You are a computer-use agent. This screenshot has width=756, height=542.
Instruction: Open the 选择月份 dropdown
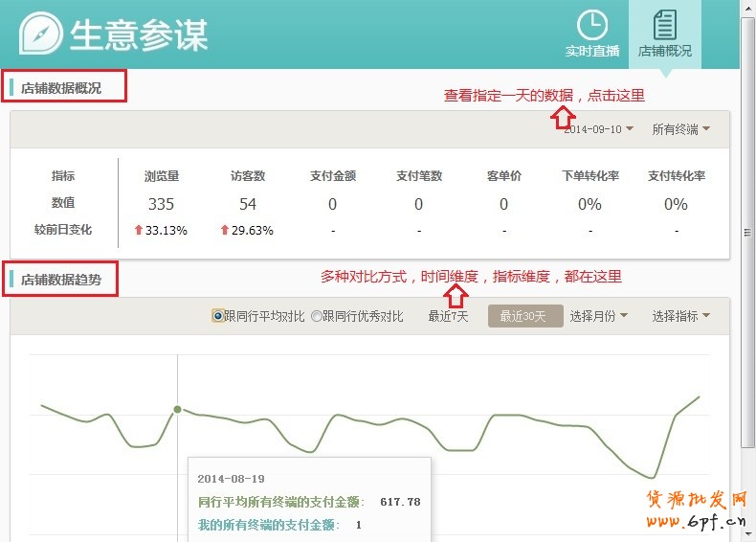tap(598, 316)
